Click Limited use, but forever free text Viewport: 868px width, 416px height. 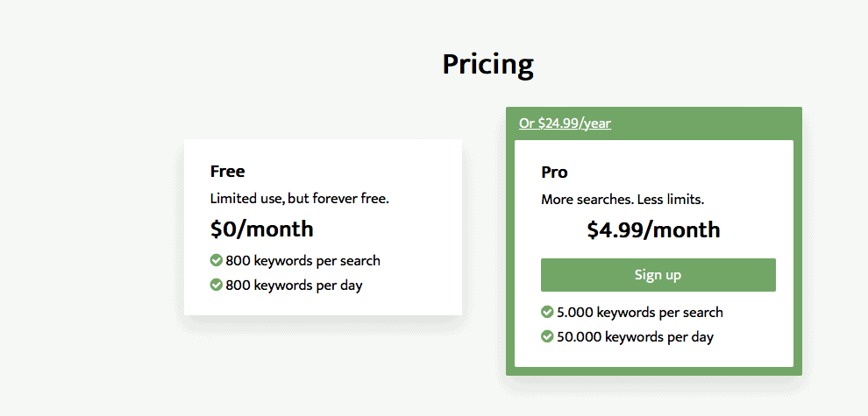[x=300, y=199]
